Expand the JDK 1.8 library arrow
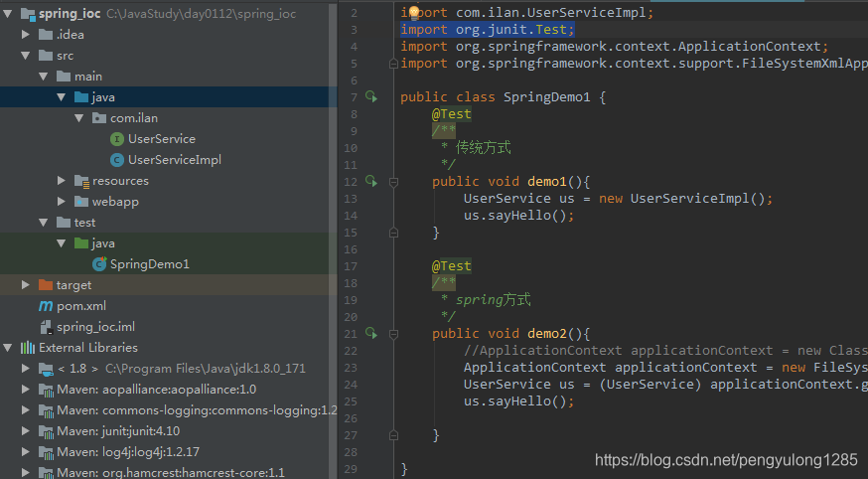 point(26,369)
